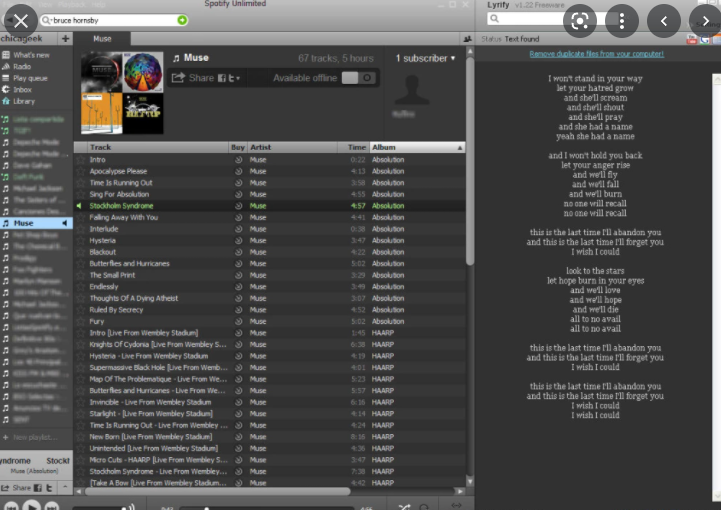The width and height of the screenshot is (721, 510).
Task: Click buy icon for The Small Print
Action: (238, 275)
